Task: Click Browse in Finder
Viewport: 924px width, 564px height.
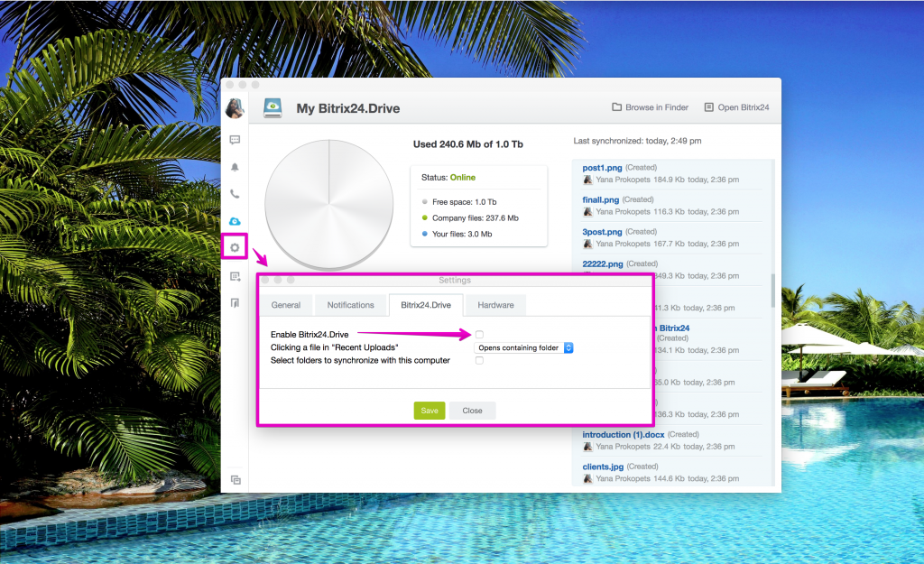Action: click(x=650, y=107)
